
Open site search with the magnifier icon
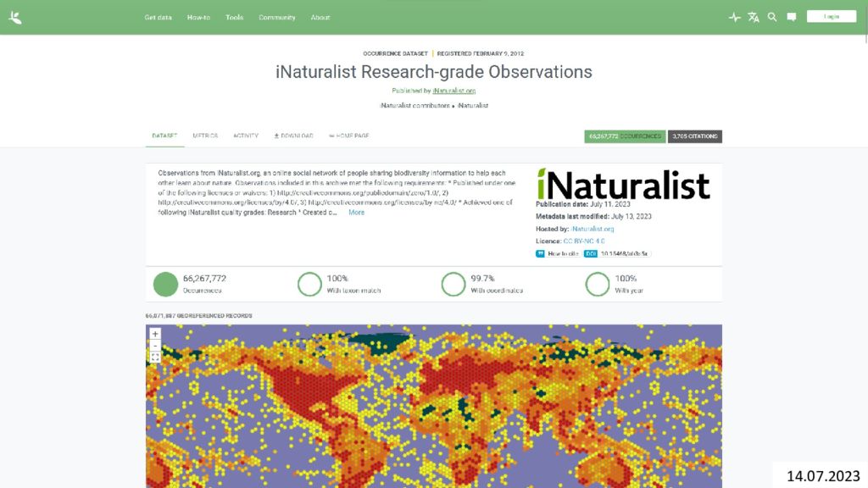[x=772, y=17]
